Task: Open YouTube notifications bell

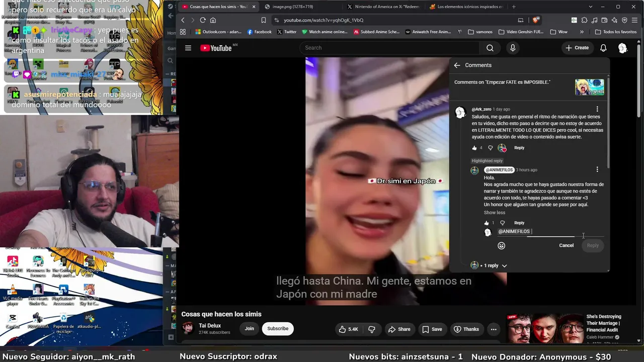Action: tap(603, 48)
